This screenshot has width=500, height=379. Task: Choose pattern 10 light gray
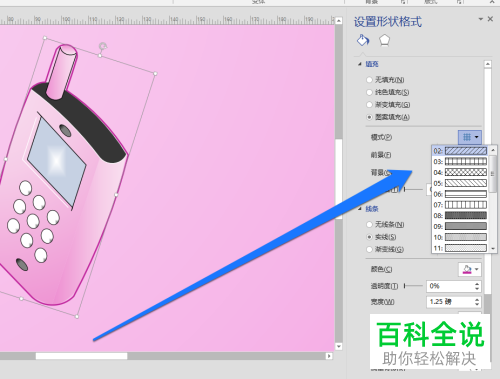pyautogui.click(x=460, y=237)
